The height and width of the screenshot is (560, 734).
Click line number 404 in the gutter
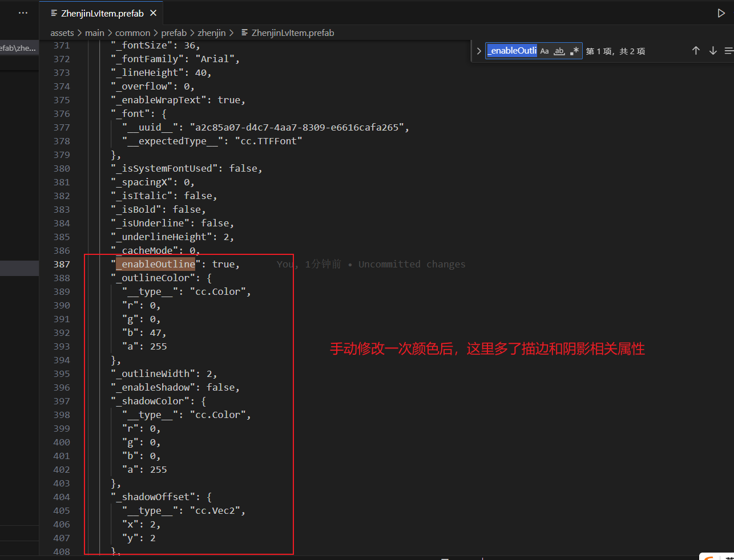point(62,497)
